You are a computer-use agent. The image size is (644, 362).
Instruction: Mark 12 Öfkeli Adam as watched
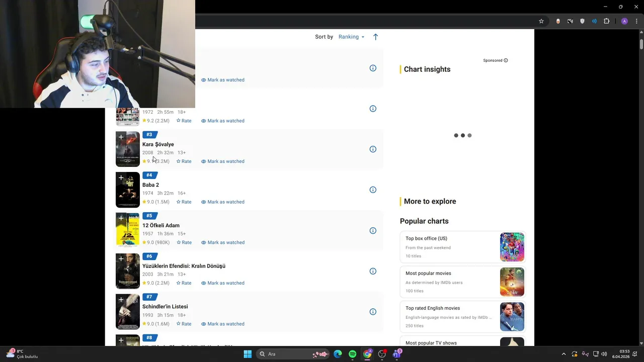[x=223, y=242]
